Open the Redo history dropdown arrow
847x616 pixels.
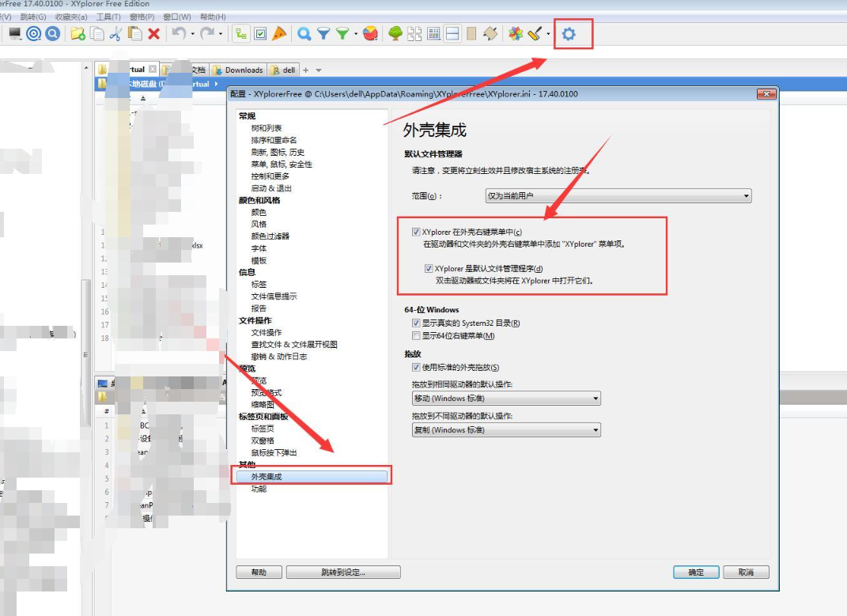click(221, 34)
